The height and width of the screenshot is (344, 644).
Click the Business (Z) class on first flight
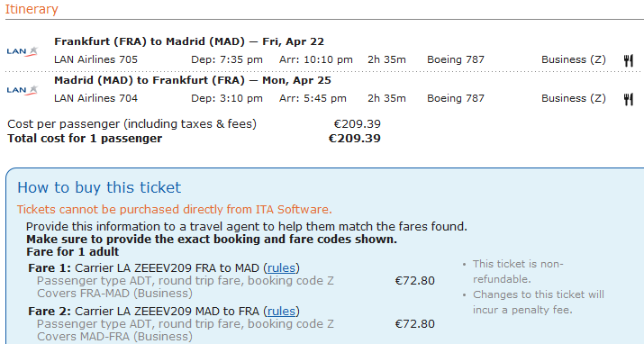tap(574, 60)
